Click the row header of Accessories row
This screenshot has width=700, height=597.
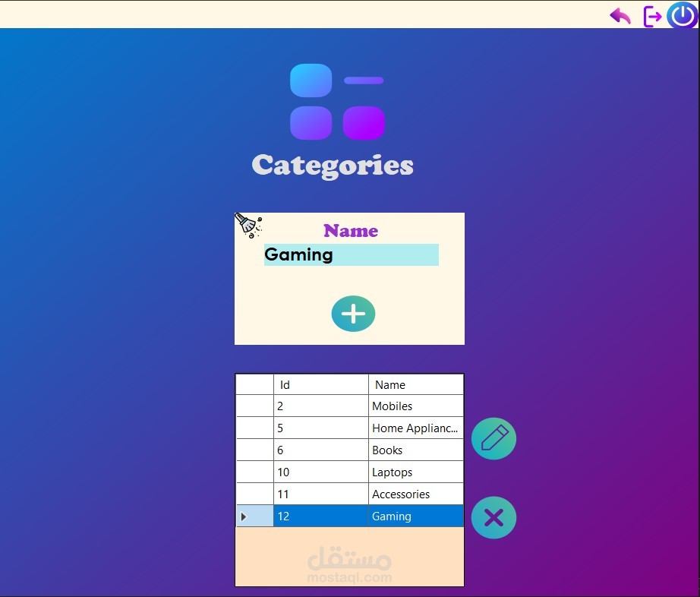click(254, 494)
